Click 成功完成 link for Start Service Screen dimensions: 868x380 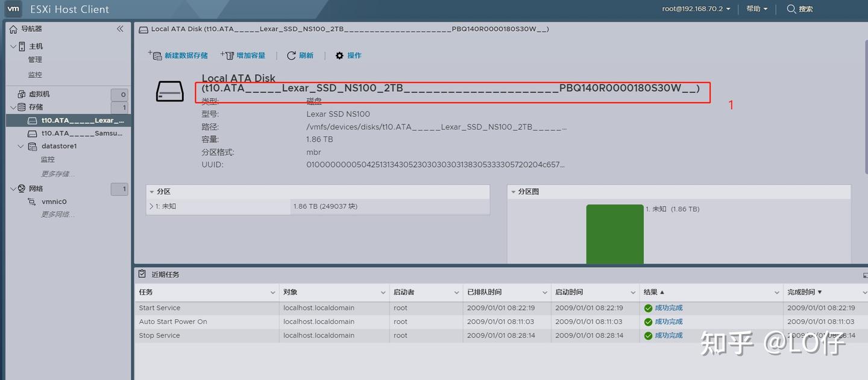click(x=669, y=308)
